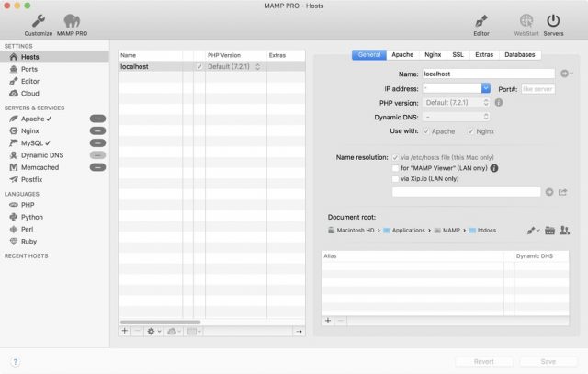The width and height of the screenshot is (588, 374).
Task: Select MySQL in the sidebar
Action: (x=31, y=143)
